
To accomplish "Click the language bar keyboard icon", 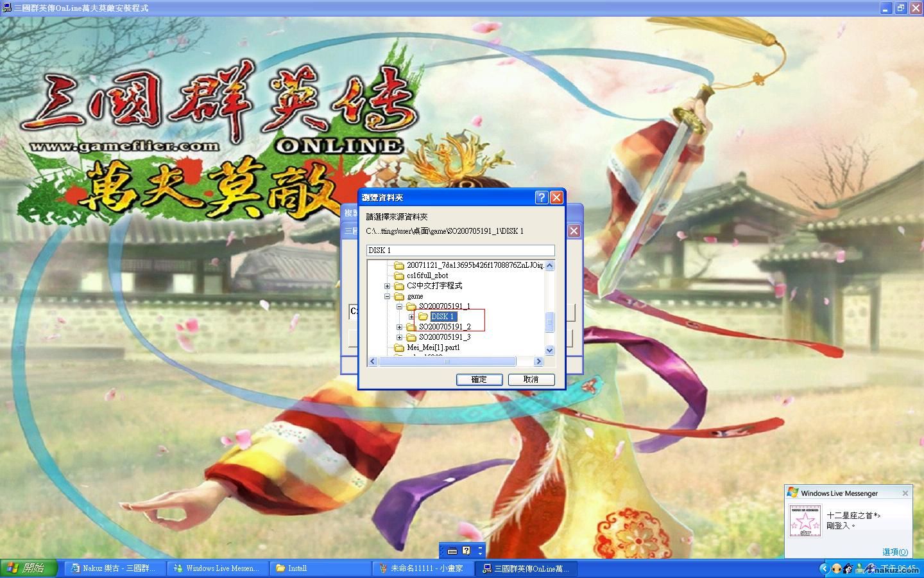I will pyautogui.click(x=452, y=551).
